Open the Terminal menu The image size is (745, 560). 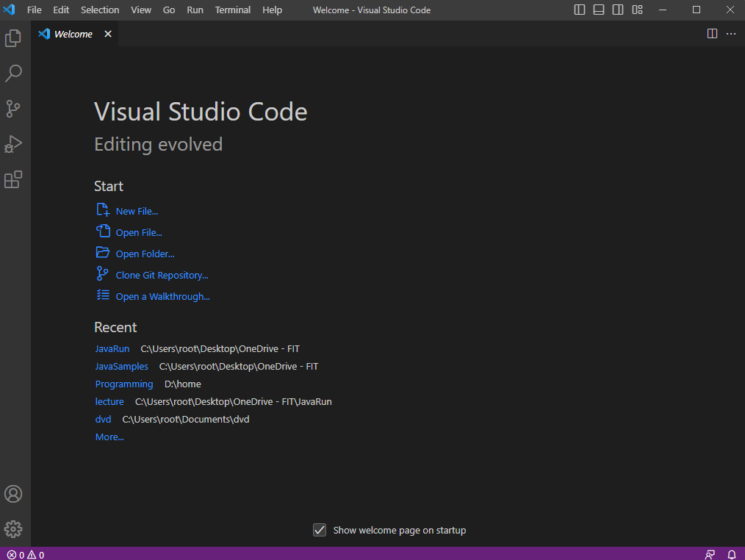[232, 10]
